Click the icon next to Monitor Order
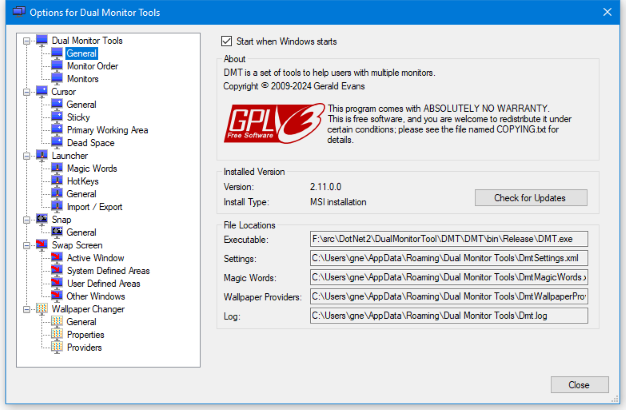The image size is (626, 410). click(x=57, y=66)
